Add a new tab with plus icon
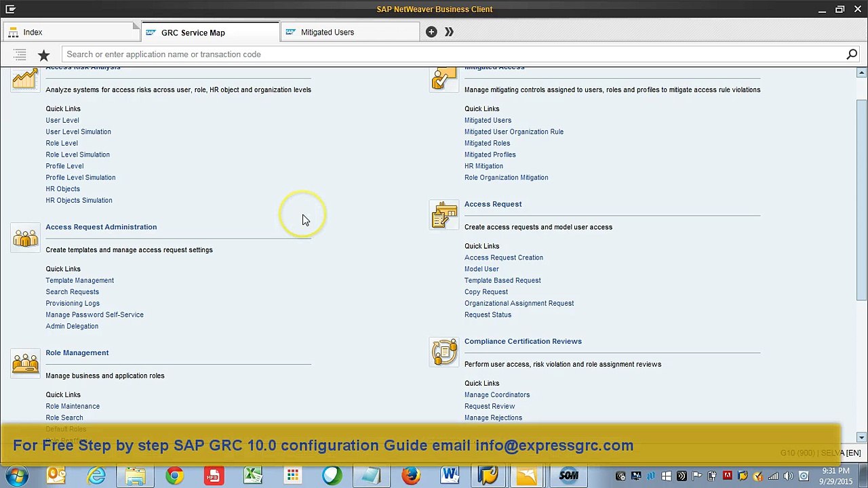The image size is (868, 488). pyautogui.click(x=431, y=32)
